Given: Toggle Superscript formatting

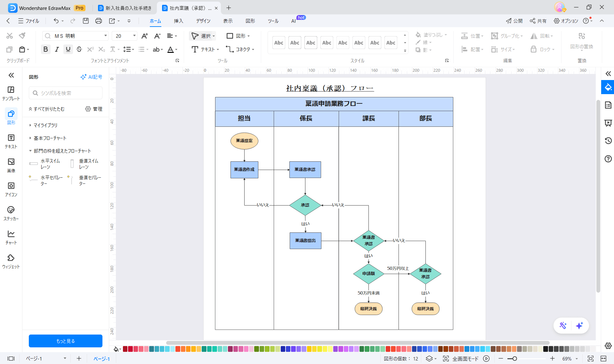Looking at the screenshot, I should tap(90, 49).
